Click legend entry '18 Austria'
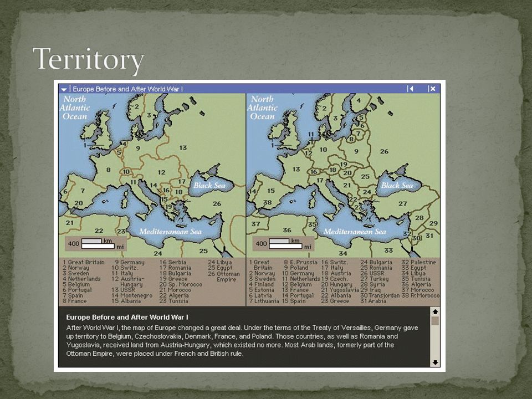 click(336, 273)
